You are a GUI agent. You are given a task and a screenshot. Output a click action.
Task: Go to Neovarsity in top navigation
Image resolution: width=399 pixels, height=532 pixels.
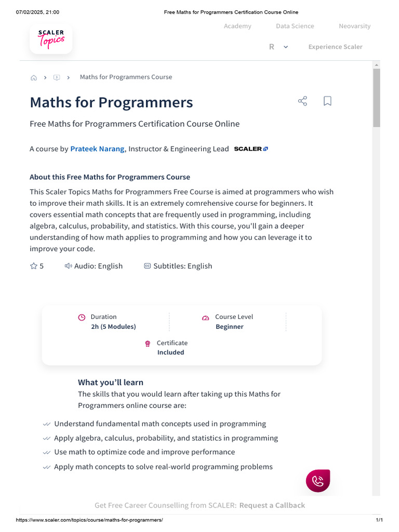tap(355, 26)
